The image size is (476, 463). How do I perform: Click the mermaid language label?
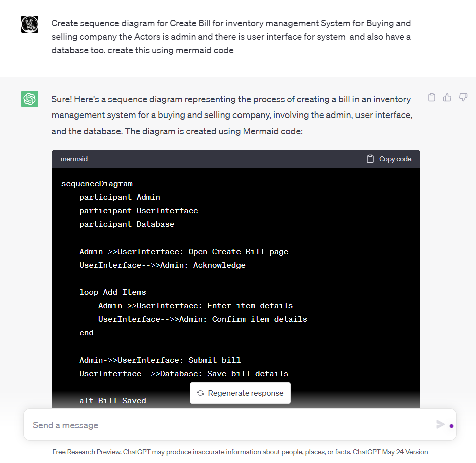click(74, 159)
